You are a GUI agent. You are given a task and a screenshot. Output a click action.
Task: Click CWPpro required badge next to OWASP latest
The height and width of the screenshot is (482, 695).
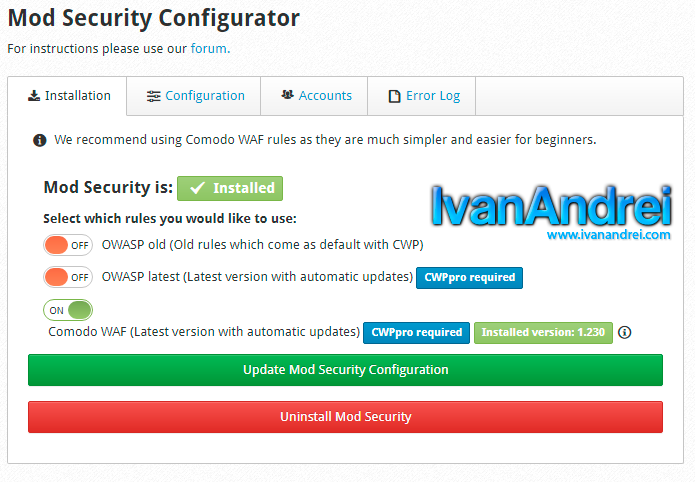point(469,278)
